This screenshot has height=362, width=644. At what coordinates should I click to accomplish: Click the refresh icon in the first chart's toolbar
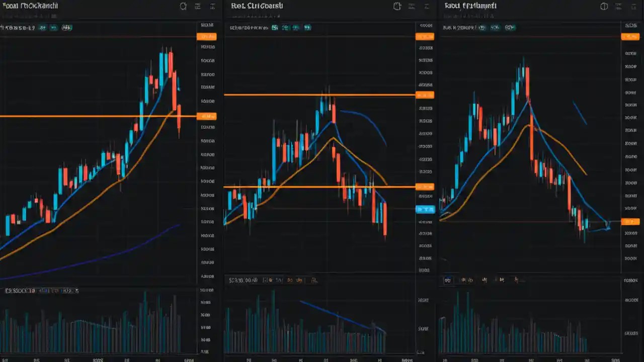point(183,6)
